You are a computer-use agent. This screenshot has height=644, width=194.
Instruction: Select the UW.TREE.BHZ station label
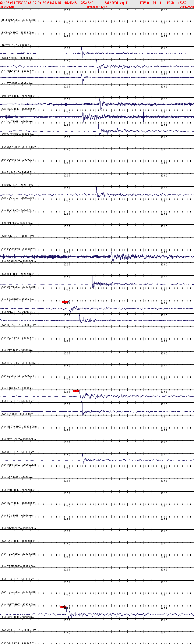coord(19,566)
